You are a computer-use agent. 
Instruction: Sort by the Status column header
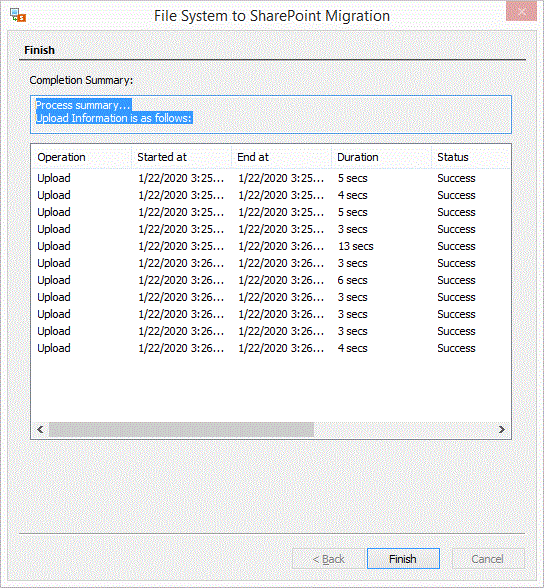pyautogui.click(x=471, y=157)
